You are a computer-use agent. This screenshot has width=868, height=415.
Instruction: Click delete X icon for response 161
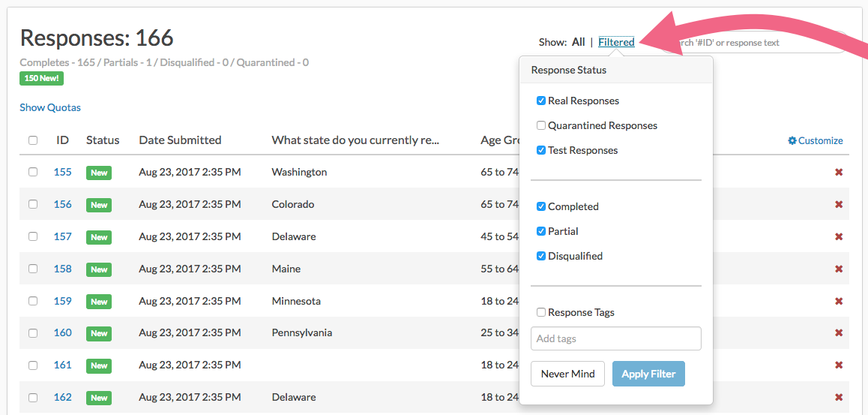click(839, 365)
